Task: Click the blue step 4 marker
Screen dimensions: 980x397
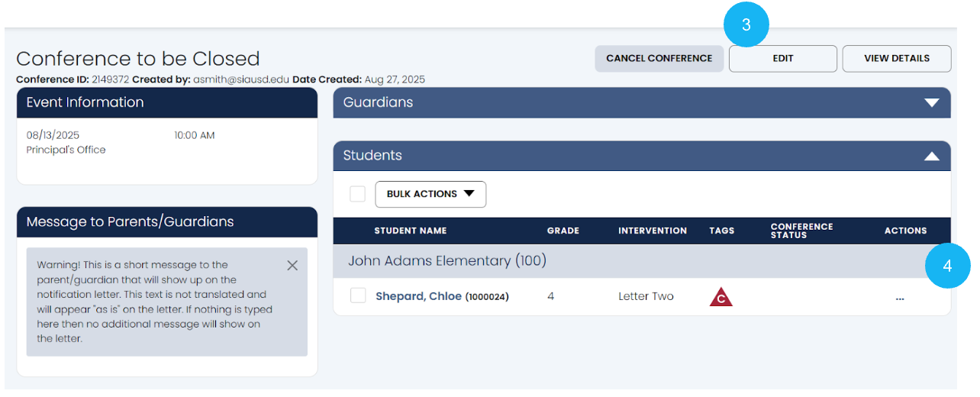Action: [947, 266]
